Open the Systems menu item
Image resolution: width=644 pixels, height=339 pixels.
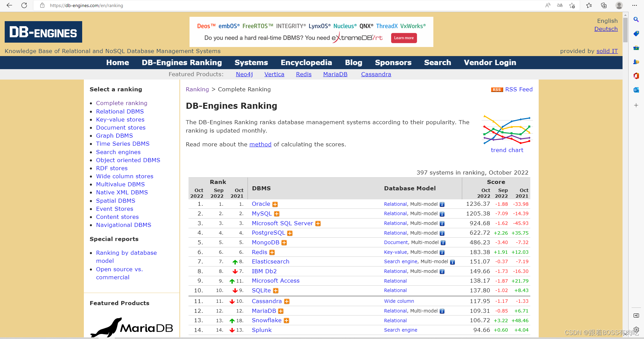click(251, 62)
